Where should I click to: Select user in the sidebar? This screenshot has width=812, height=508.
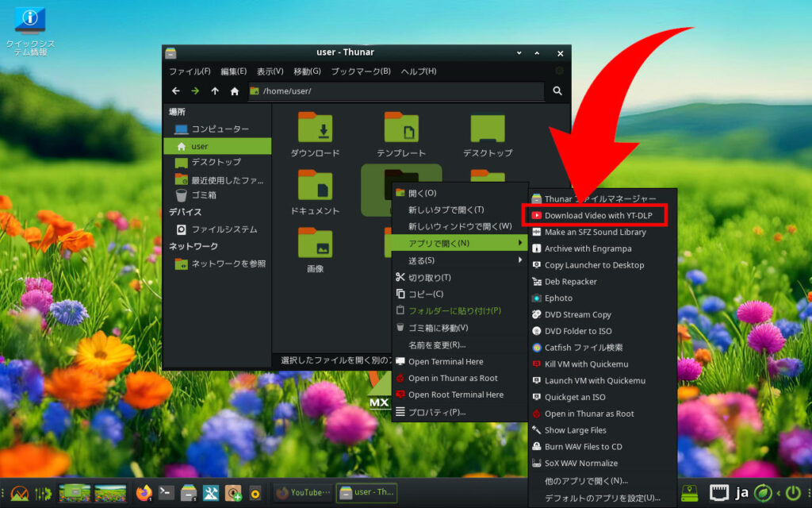point(217,146)
